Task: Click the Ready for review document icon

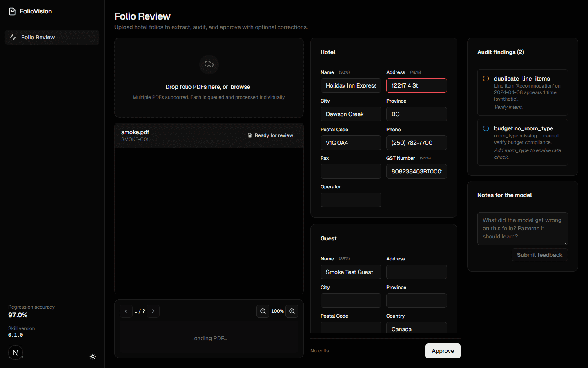Action: point(250,135)
